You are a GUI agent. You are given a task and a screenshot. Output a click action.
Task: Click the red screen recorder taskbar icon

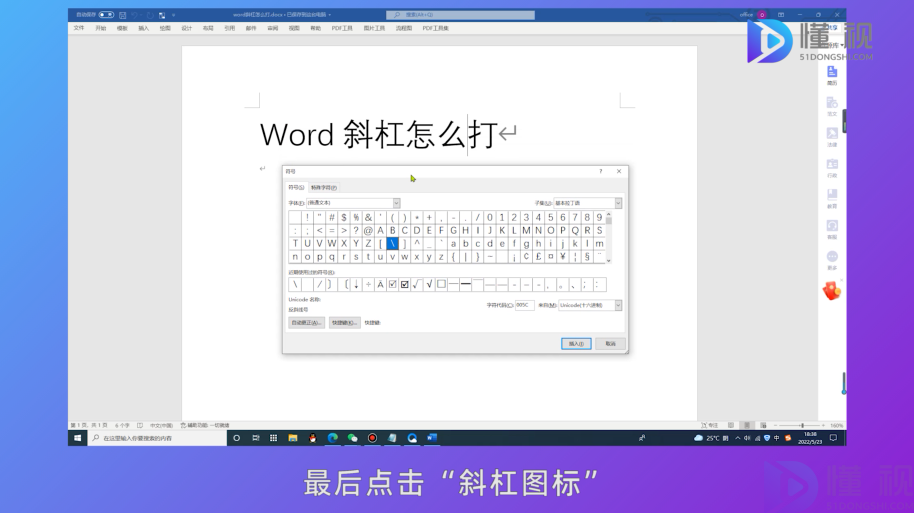click(372, 438)
